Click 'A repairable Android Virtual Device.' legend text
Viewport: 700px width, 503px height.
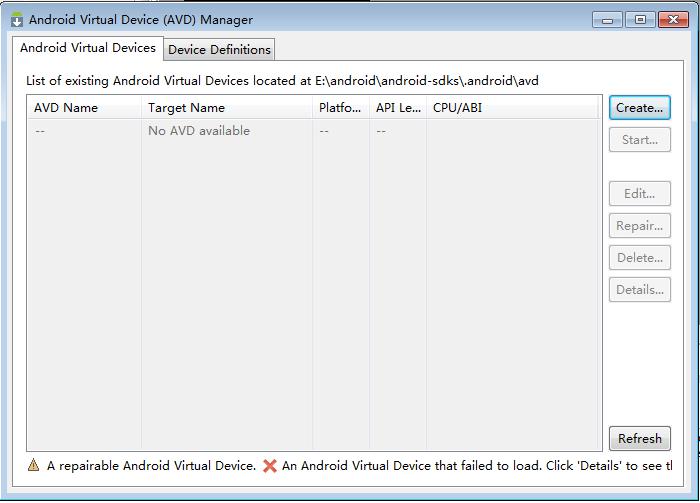151,466
